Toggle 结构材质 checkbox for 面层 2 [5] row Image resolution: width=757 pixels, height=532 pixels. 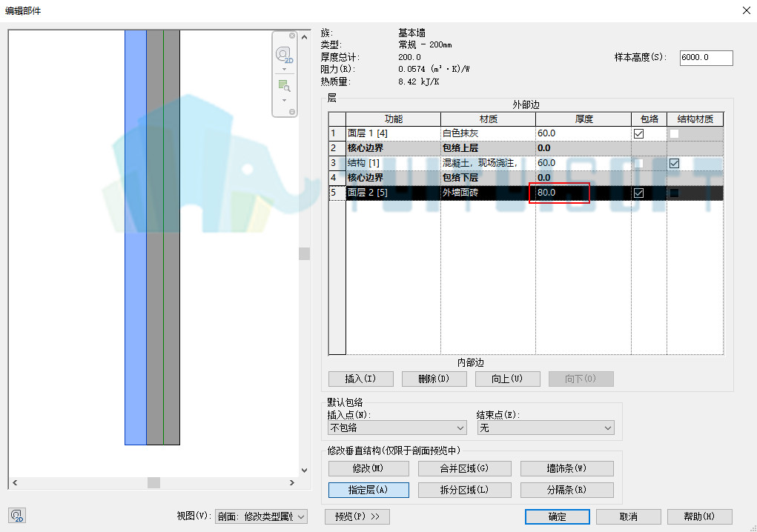tap(675, 193)
